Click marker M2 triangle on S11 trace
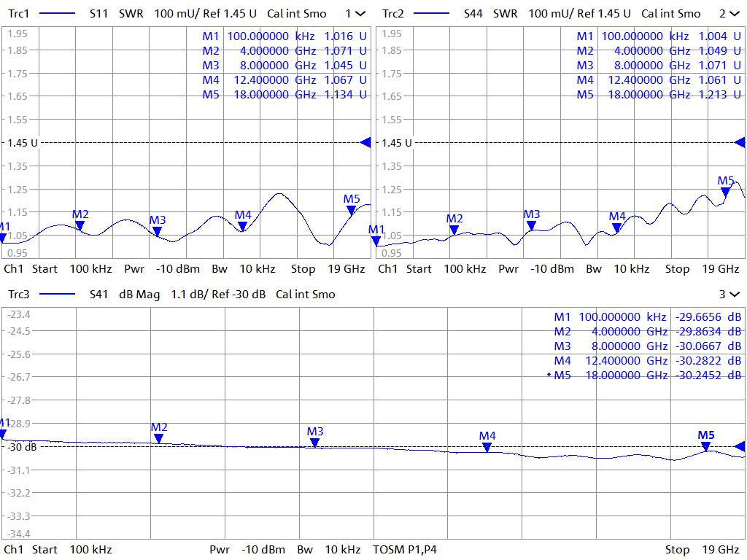747x560 pixels. click(x=80, y=226)
